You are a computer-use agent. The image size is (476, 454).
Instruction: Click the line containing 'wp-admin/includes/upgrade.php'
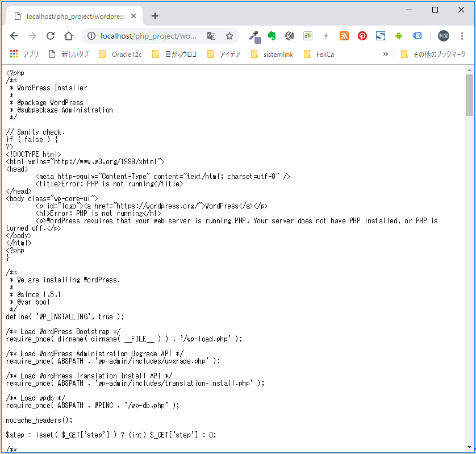tap(113, 361)
